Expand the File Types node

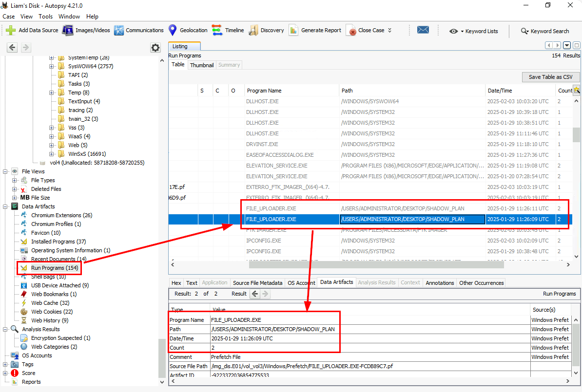pos(15,180)
